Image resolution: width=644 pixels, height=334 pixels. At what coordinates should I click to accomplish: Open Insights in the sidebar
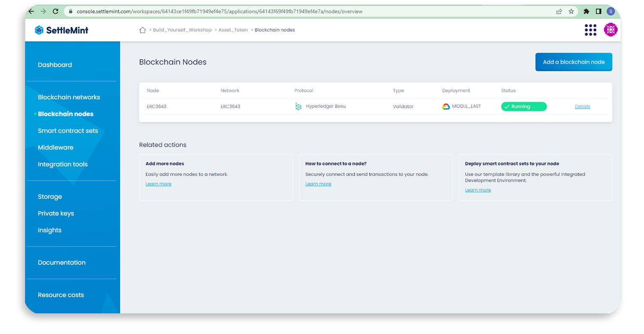point(49,230)
